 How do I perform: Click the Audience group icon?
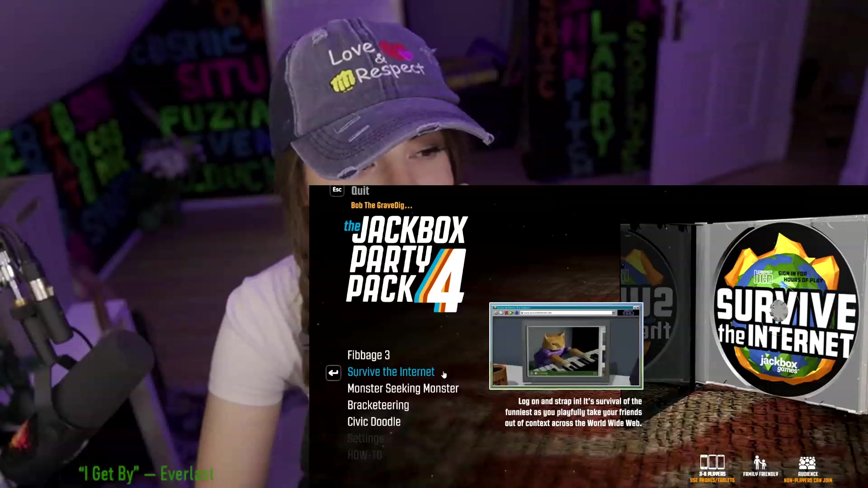pos(807,463)
